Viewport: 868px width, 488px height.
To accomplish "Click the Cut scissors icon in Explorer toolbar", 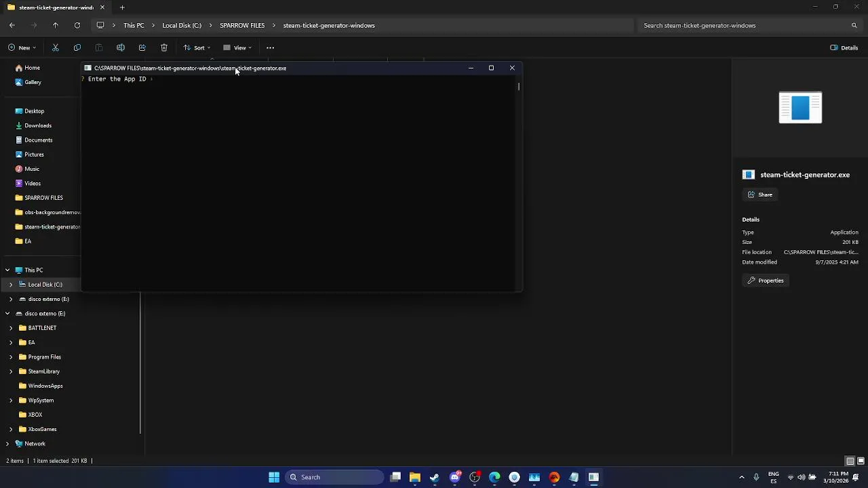I will coord(56,47).
